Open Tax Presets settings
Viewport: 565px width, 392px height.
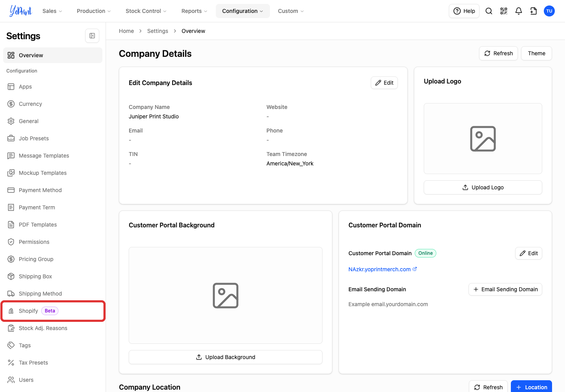53,363
